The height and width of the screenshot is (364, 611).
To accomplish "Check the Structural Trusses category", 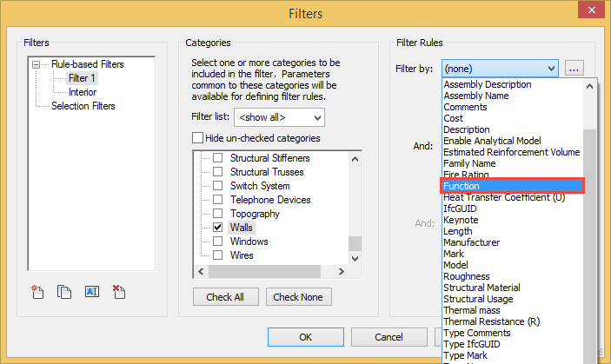I will (x=218, y=172).
